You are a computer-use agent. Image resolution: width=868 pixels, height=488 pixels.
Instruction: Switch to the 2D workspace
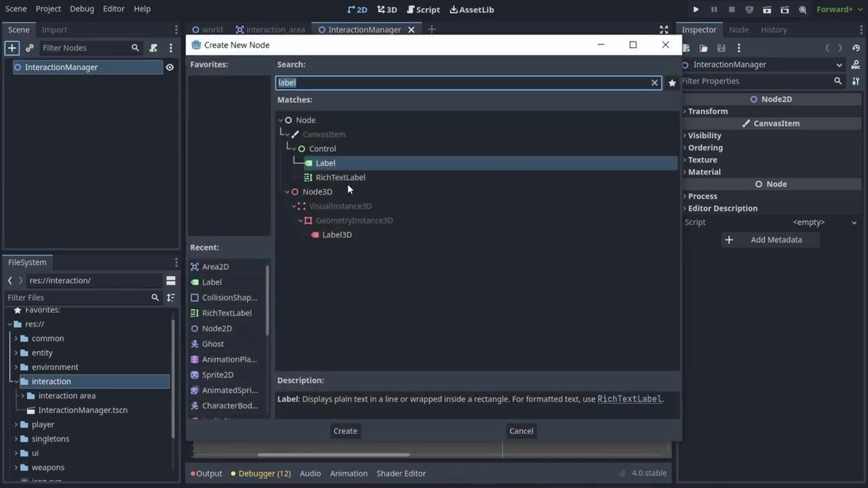pyautogui.click(x=357, y=9)
